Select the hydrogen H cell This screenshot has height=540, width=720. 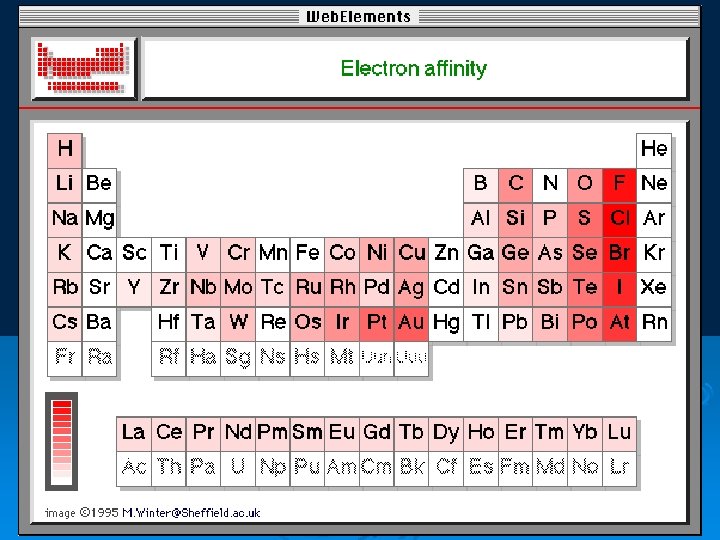coord(65,151)
